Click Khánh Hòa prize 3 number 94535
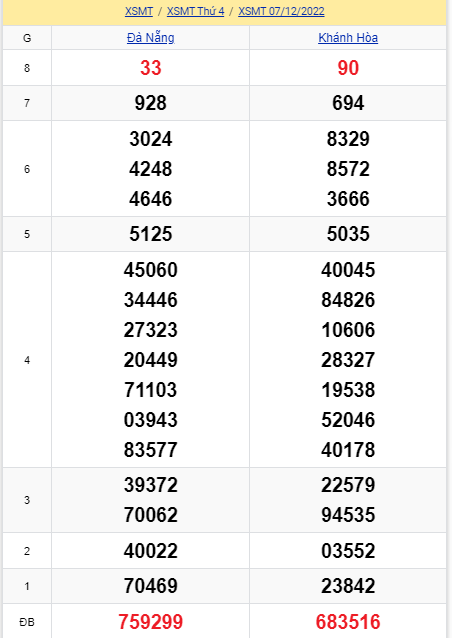 [x=348, y=515]
